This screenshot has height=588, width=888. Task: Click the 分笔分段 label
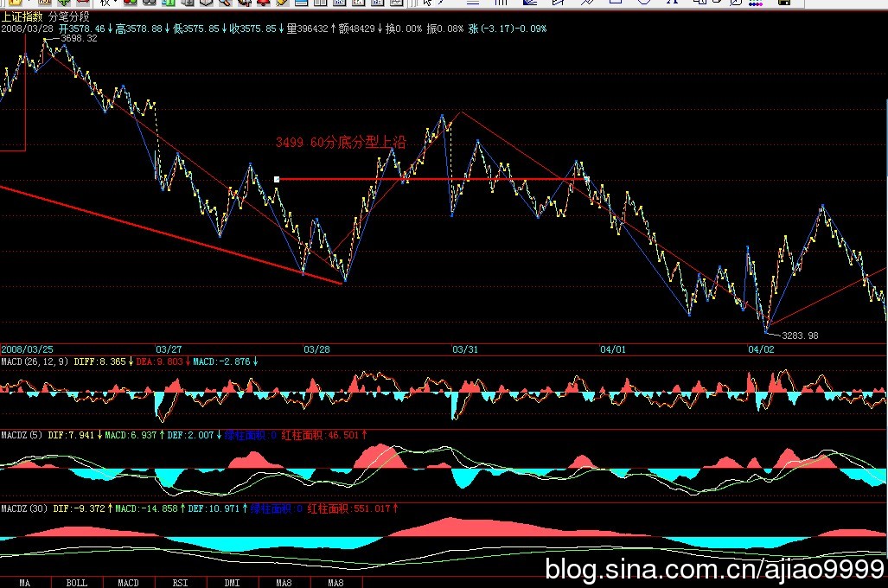(x=69, y=16)
